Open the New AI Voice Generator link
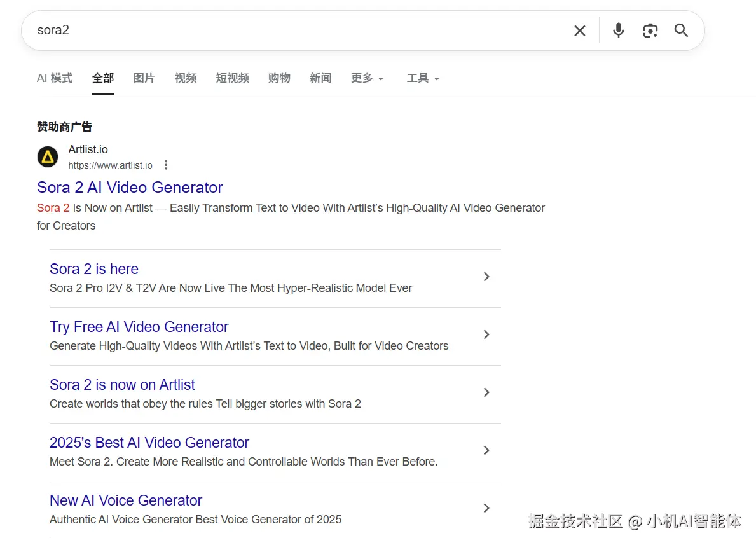 click(126, 500)
